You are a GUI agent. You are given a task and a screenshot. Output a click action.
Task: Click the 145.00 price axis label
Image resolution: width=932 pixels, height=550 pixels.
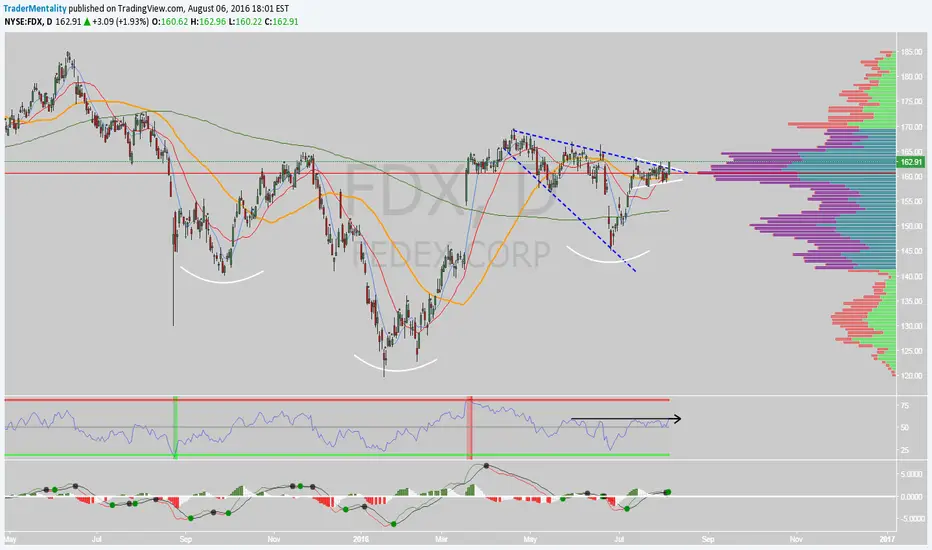tap(911, 251)
